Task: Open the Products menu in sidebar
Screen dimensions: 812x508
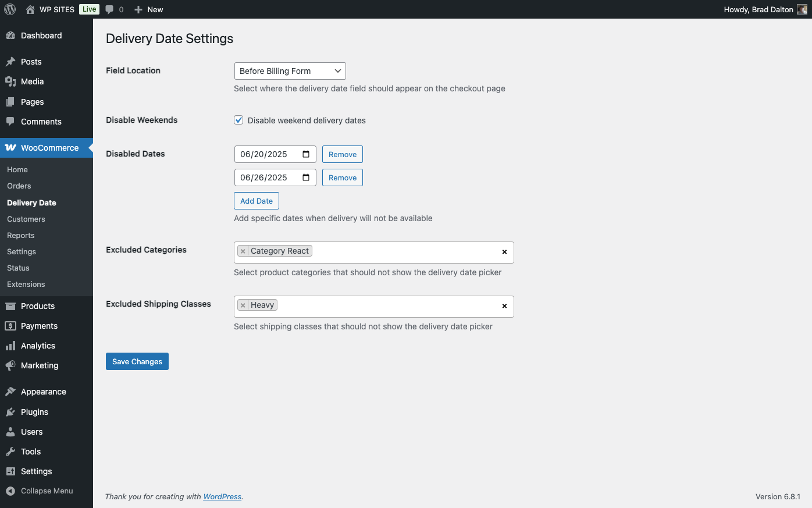Action: pos(38,306)
